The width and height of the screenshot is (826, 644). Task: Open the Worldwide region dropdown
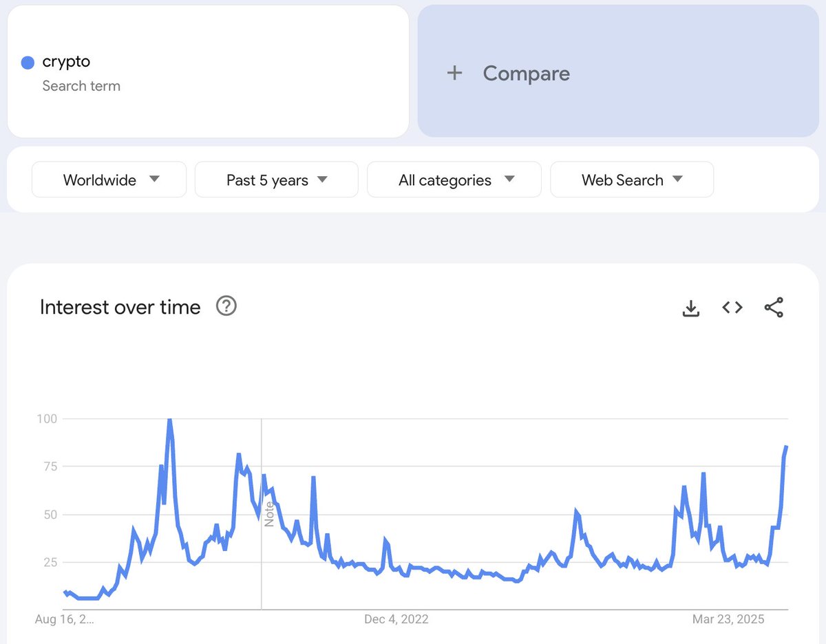coord(109,180)
